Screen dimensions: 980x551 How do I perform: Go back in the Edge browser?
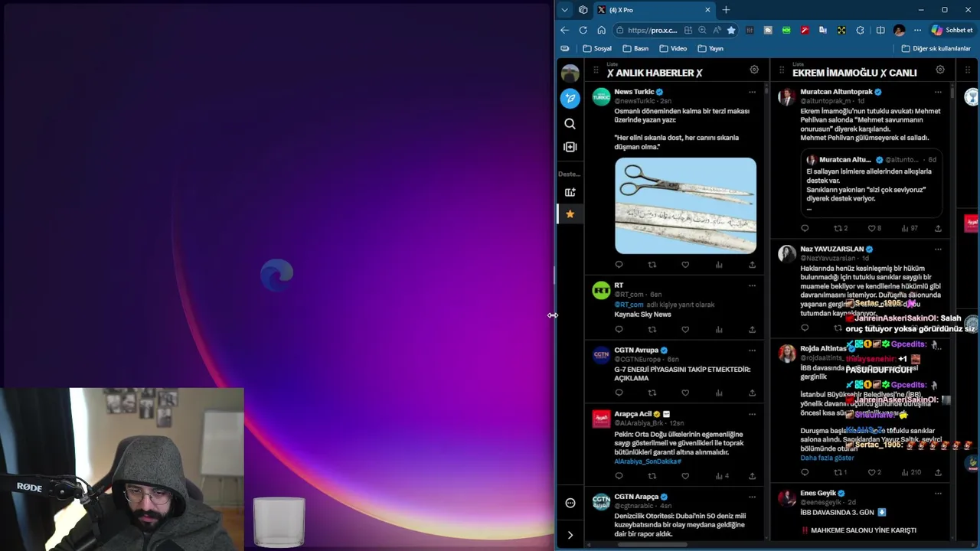pyautogui.click(x=564, y=30)
